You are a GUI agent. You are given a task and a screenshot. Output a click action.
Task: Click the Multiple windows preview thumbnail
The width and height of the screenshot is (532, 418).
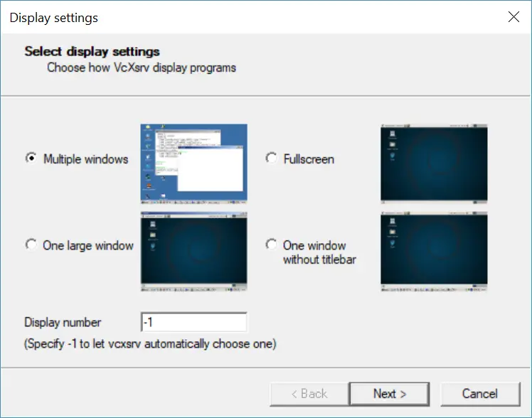click(194, 164)
